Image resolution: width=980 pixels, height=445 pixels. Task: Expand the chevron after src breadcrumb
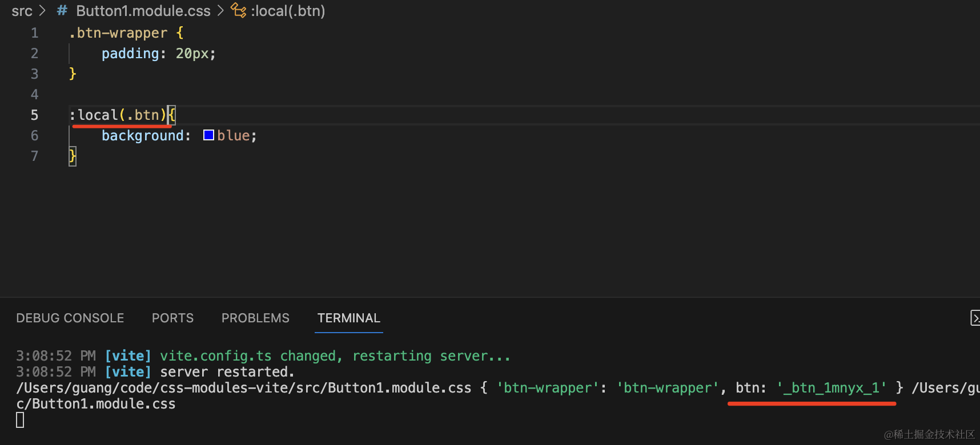click(x=42, y=11)
